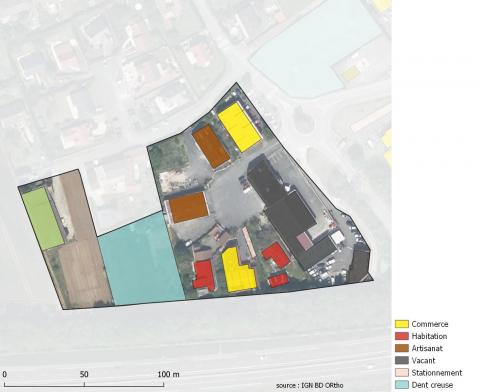Click the 100 m scale bar label
The image size is (480, 392).
click(168, 374)
